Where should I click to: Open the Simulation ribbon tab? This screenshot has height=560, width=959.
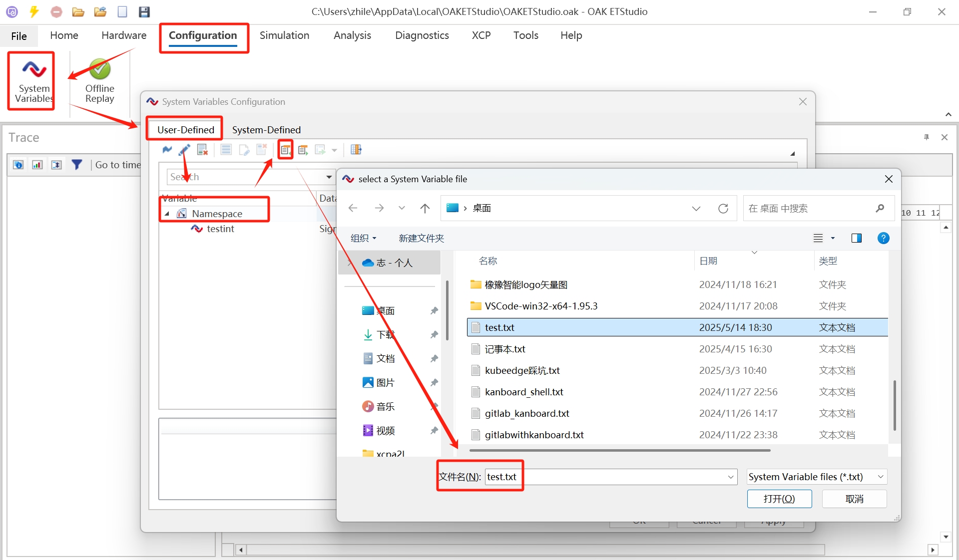284,35
